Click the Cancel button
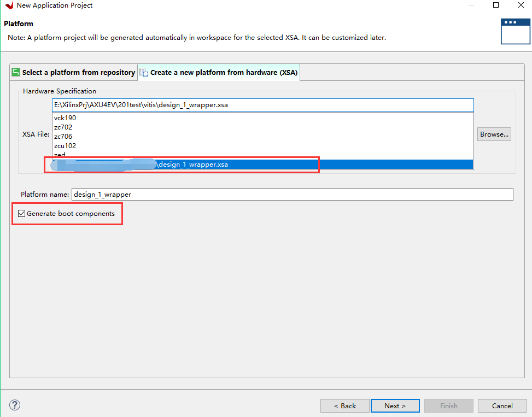Viewport: 532px width, 417px height. [502, 406]
